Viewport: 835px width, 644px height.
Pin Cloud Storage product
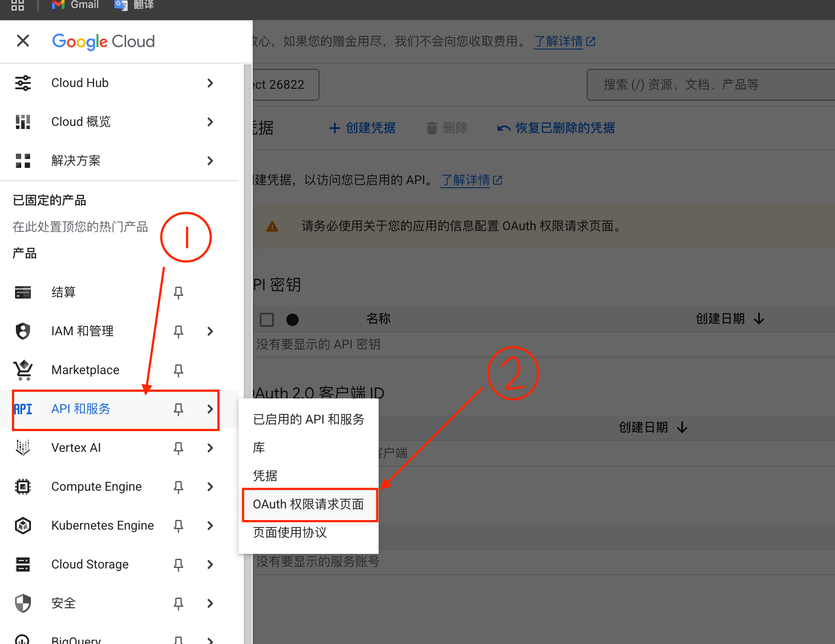click(x=178, y=564)
